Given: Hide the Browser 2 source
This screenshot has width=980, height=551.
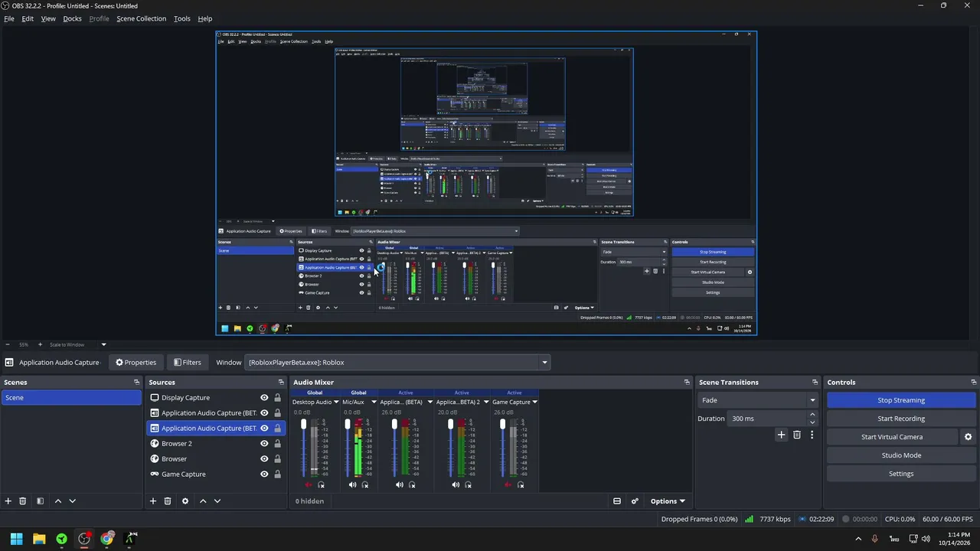Looking at the screenshot, I should coord(264,444).
